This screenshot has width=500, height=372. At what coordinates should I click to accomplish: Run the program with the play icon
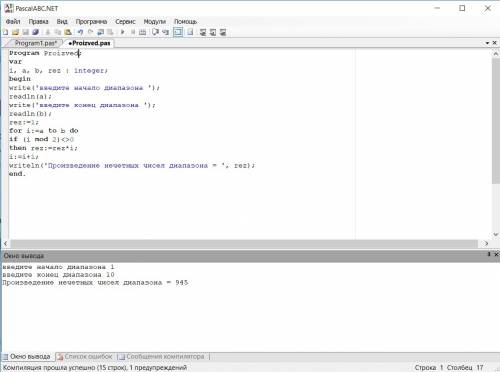[x=123, y=32]
